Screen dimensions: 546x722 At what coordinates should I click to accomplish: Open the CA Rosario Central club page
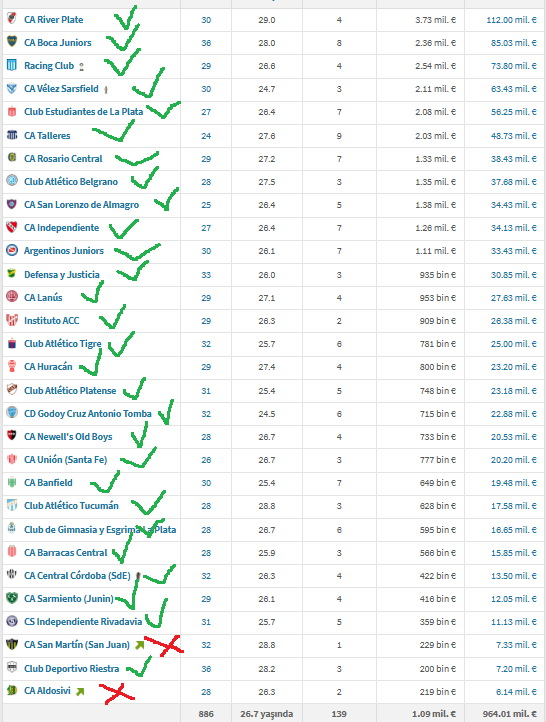coord(63,159)
